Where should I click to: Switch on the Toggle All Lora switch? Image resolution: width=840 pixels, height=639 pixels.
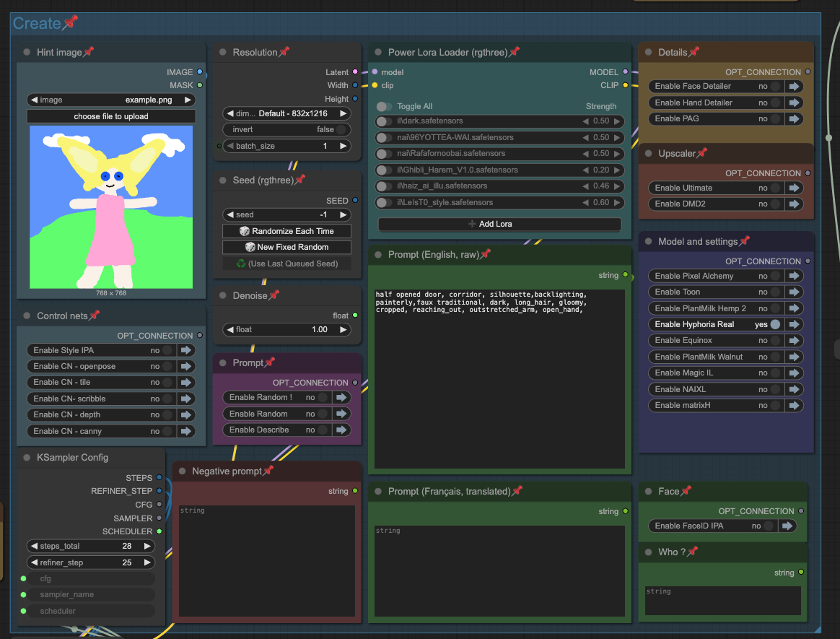385,106
